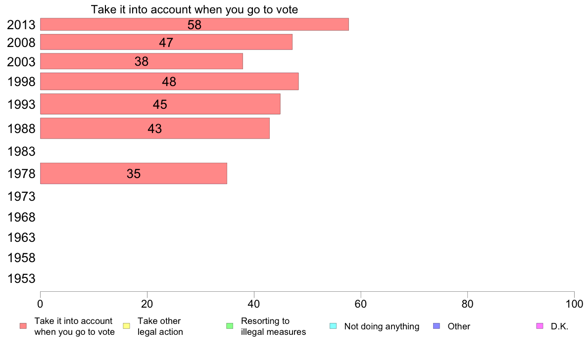The width and height of the screenshot is (588, 364).
Task: Click the cyan Not doing anything swatch
Action: (x=333, y=326)
